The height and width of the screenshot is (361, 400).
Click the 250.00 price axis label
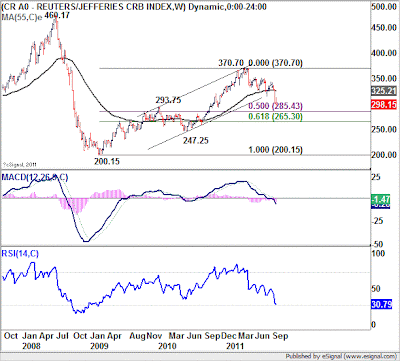click(x=384, y=129)
